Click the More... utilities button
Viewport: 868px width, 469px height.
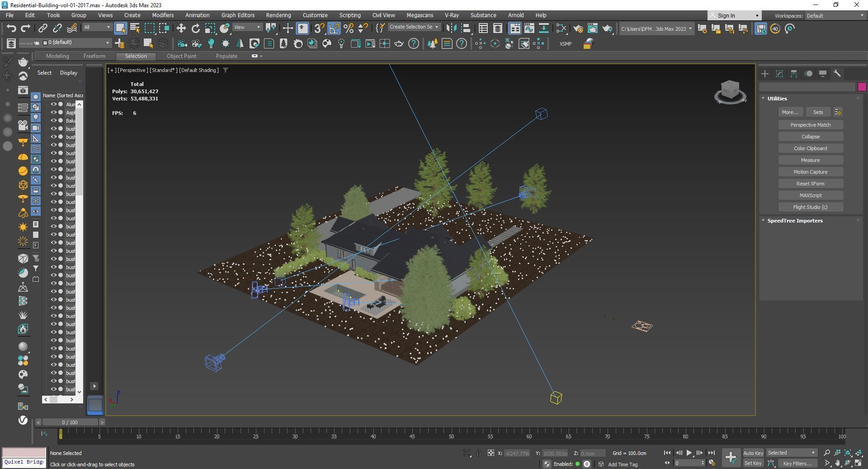click(790, 112)
